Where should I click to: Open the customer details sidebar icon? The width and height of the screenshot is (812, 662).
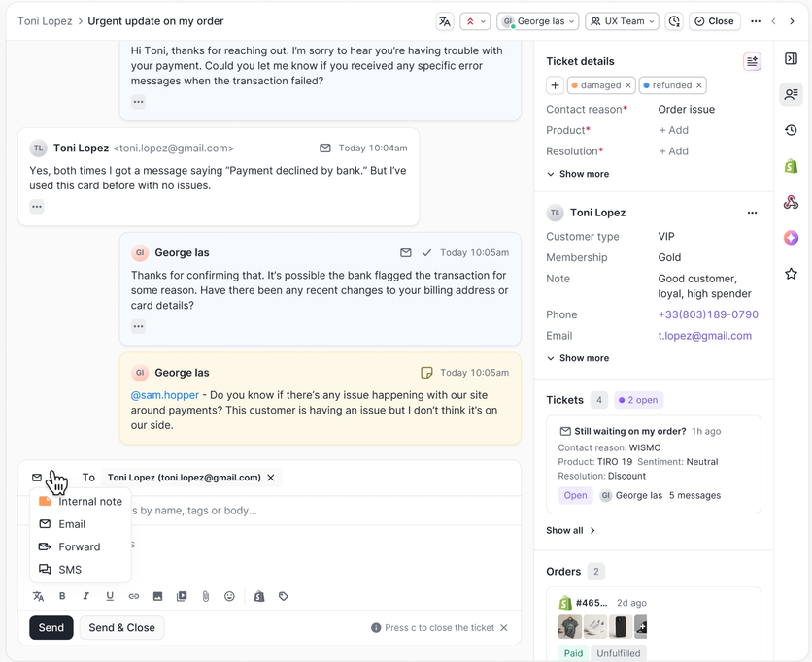(791, 94)
